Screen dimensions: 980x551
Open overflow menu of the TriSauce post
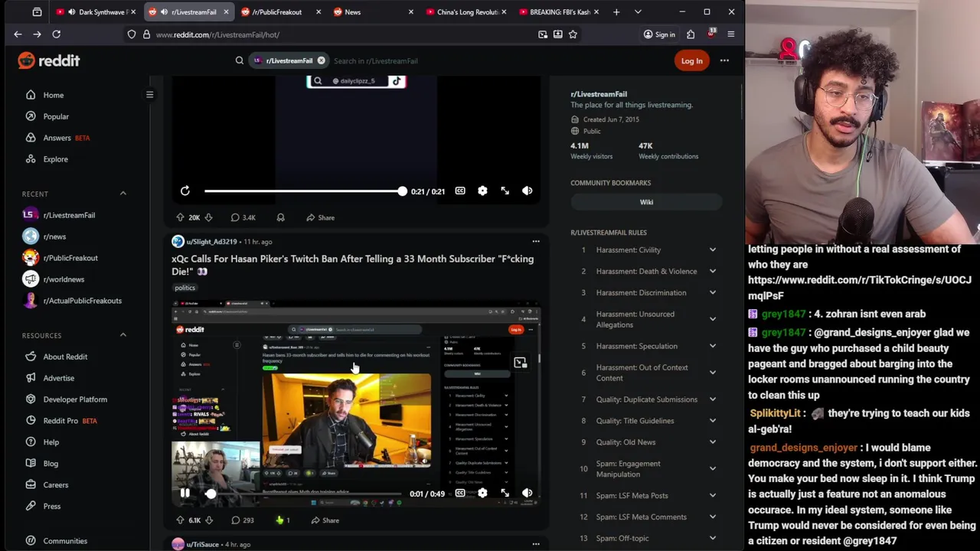coord(536,544)
